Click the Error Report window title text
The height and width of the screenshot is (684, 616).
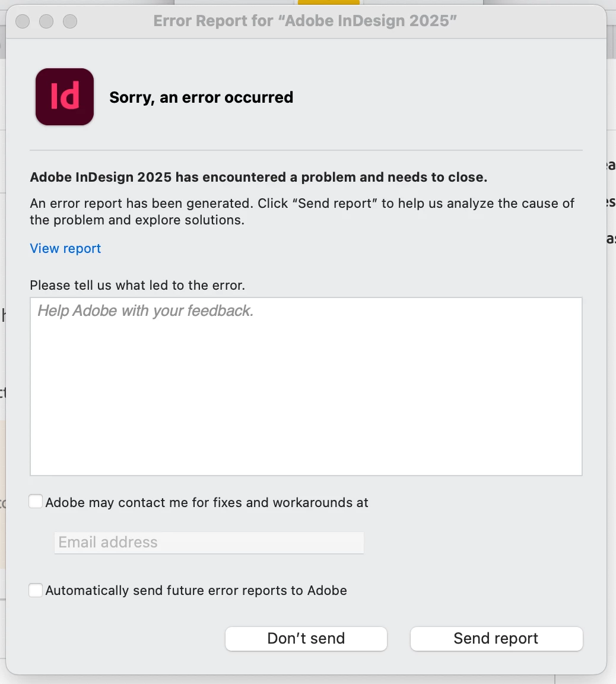point(304,21)
